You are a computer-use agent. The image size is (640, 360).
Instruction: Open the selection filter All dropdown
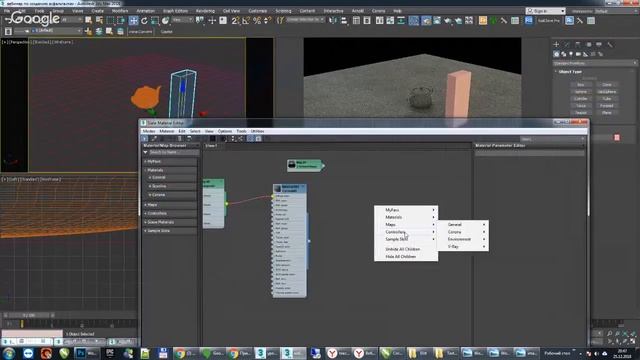click(71, 20)
